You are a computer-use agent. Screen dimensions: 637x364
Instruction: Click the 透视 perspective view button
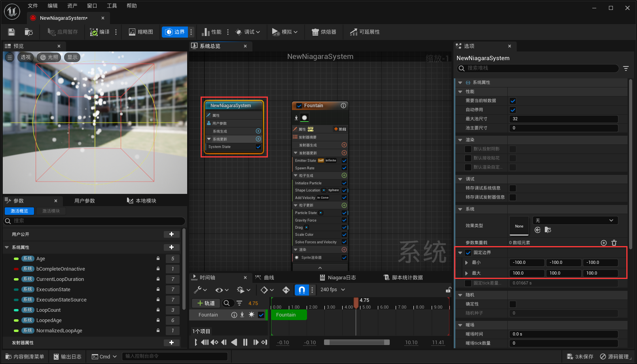[x=26, y=57]
